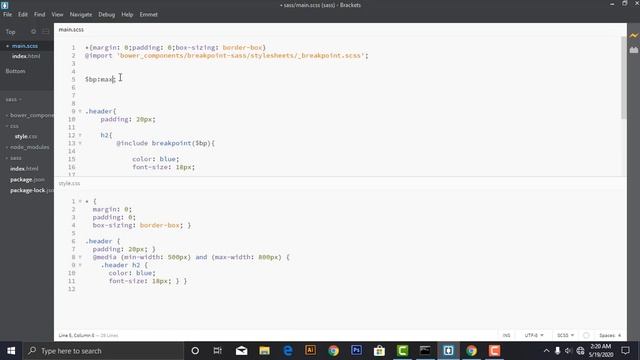Screen dimensions: 640x360
Task: Open the Extension Manager brick icon
Action: pyautogui.click(x=633, y=50)
